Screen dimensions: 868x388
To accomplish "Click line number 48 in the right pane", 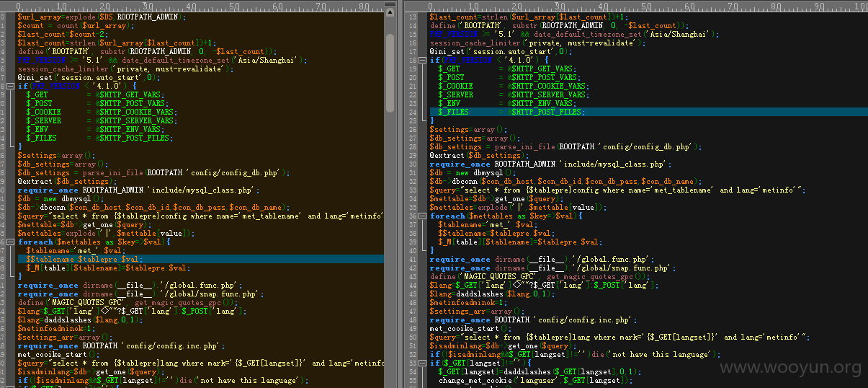I will coord(413,319).
